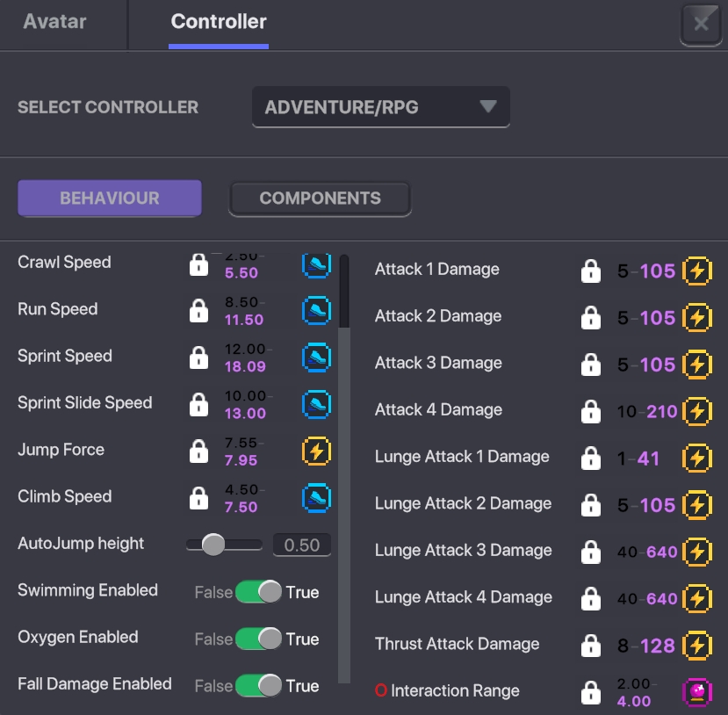Click the lightning icon for Lunge Attack 3 Damage

pyautogui.click(x=697, y=552)
